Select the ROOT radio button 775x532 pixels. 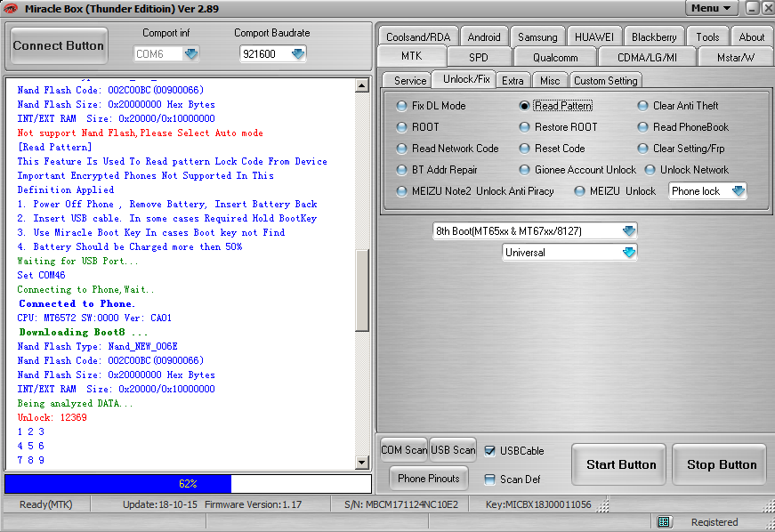402,127
